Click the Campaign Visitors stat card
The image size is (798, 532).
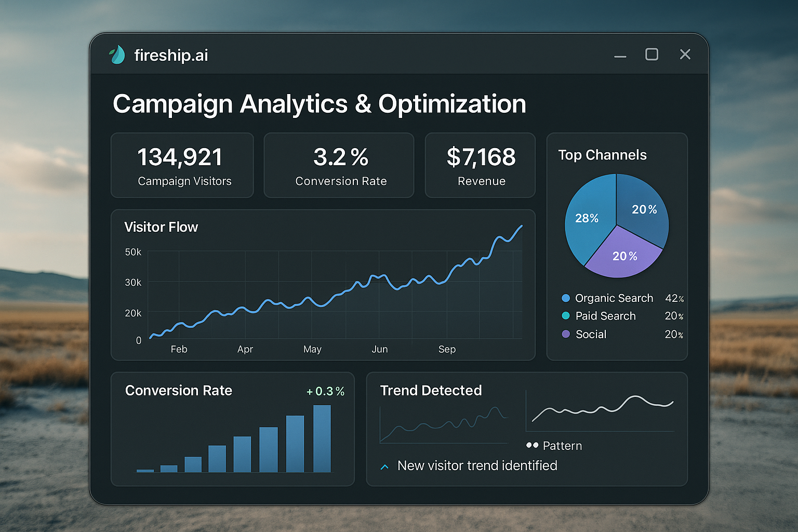tap(182, 165)
